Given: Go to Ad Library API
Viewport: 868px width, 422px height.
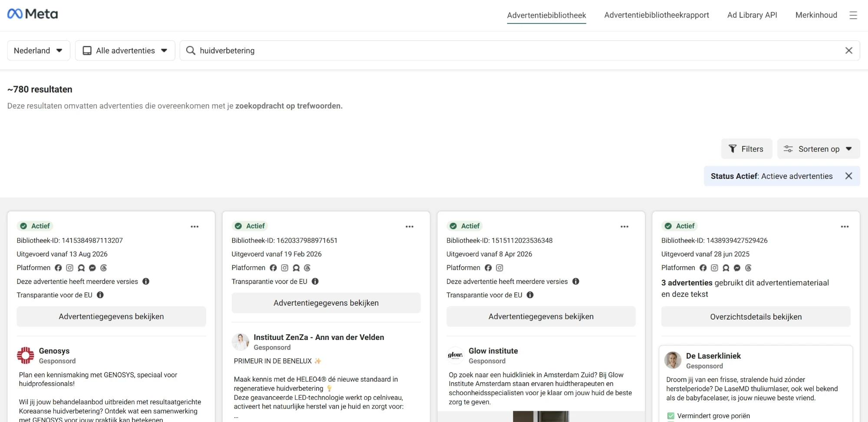Looking at the screenshot, I should pos(752,15).
